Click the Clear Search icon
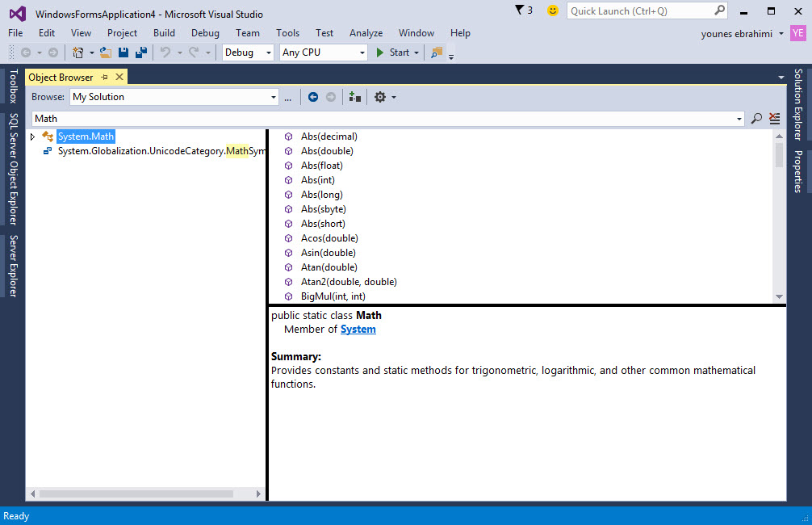 (x=775, y=119)
